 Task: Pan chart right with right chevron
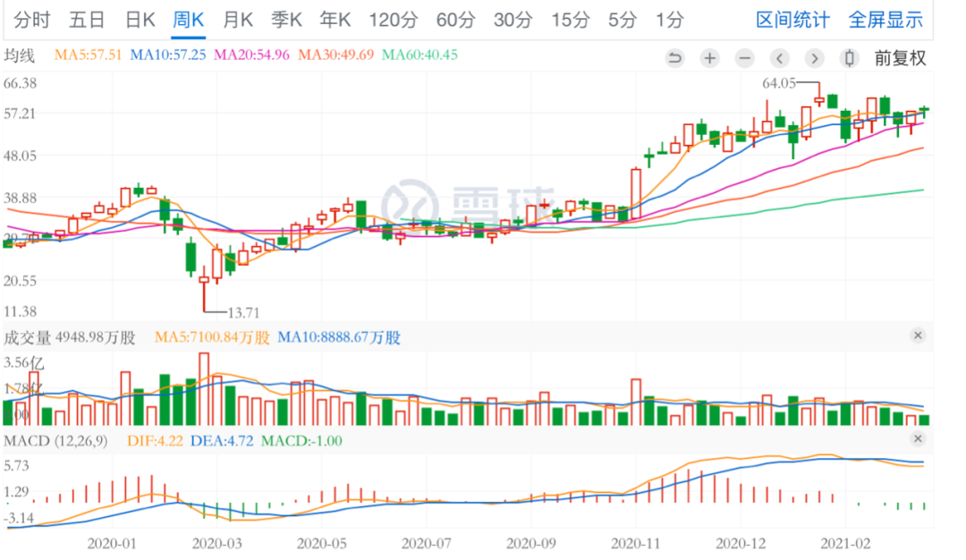(815, 58)
